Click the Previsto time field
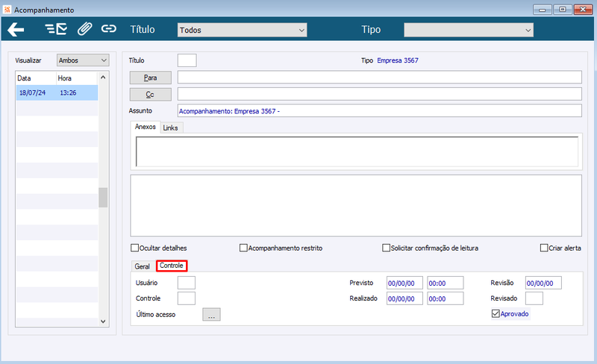The image size is (597, 364). (446, 283)
